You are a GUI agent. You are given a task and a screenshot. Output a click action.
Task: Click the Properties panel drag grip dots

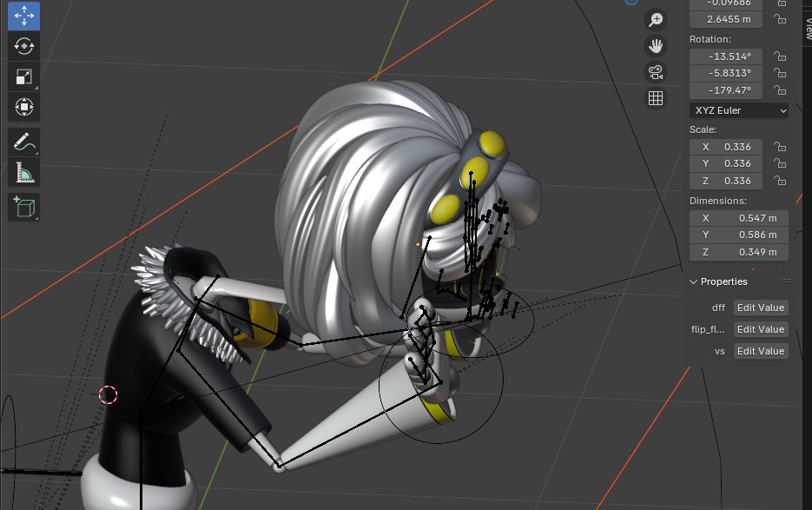coord(786,281)
